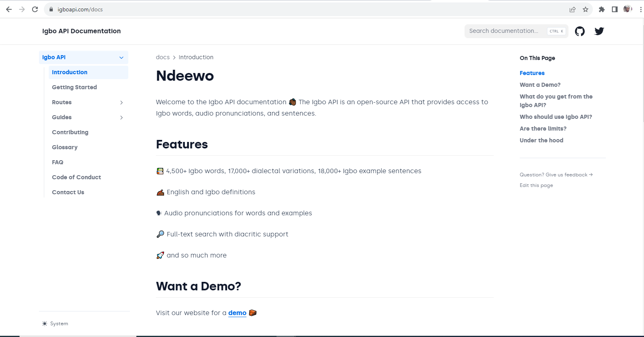Click the browser forward arrow
The image size is (644, 337).
point(22,9)
